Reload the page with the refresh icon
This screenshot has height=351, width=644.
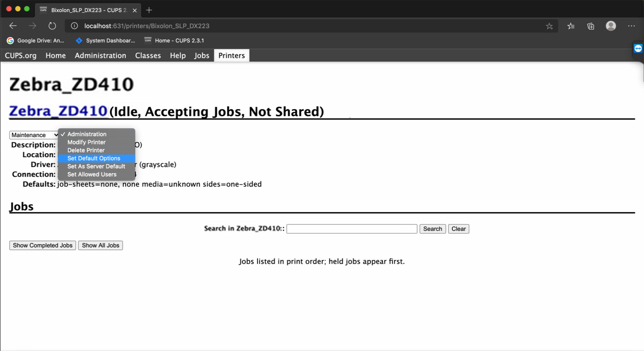coord(52,26)
